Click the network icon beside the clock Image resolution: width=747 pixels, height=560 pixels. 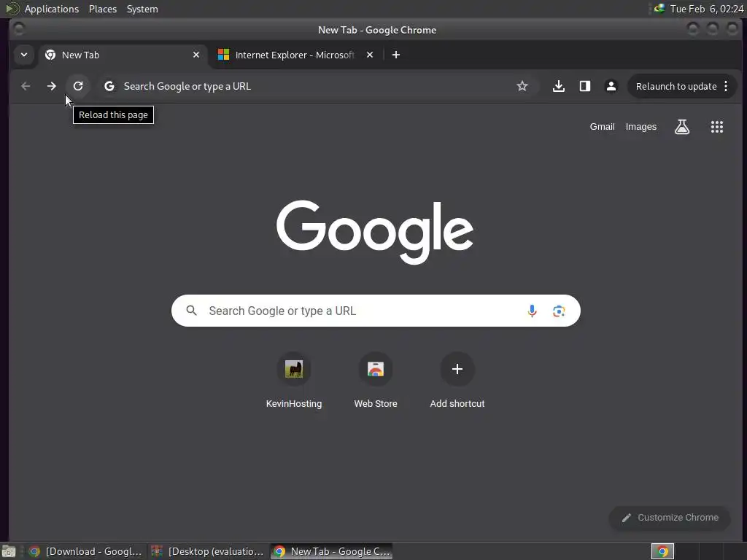click(x=659, y=9)
